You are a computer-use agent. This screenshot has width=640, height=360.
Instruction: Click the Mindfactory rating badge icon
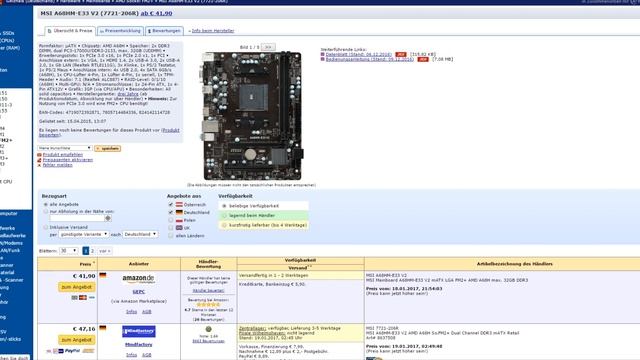[x=209, y=329]
